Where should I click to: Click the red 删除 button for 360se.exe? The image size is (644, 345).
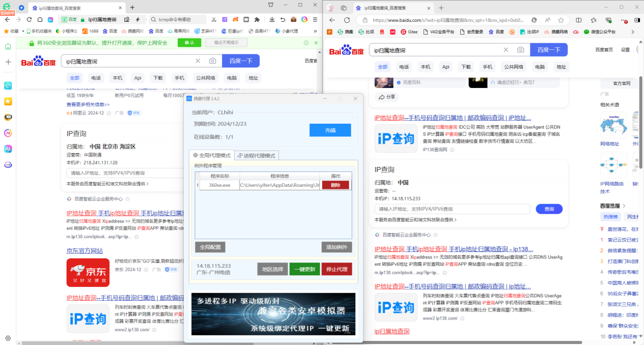[x=335, y=185]
